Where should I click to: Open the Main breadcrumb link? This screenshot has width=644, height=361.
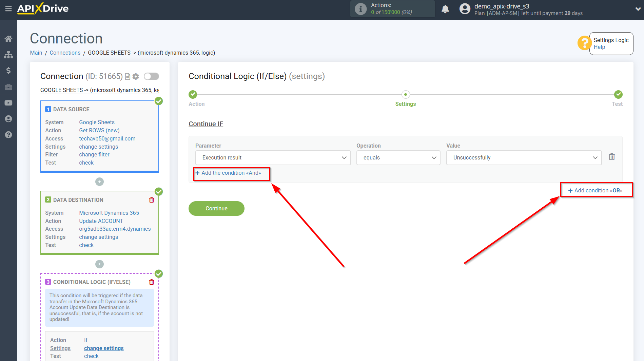(x=36, y=53)
